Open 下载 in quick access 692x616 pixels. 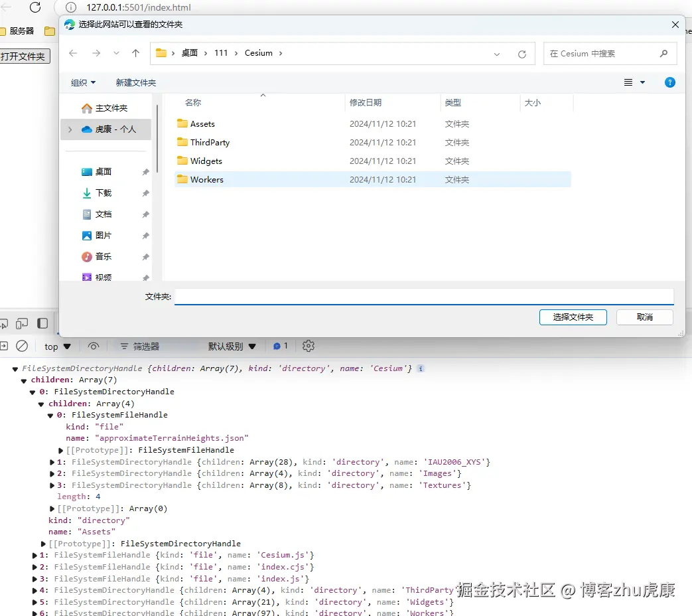coord(97,193)
